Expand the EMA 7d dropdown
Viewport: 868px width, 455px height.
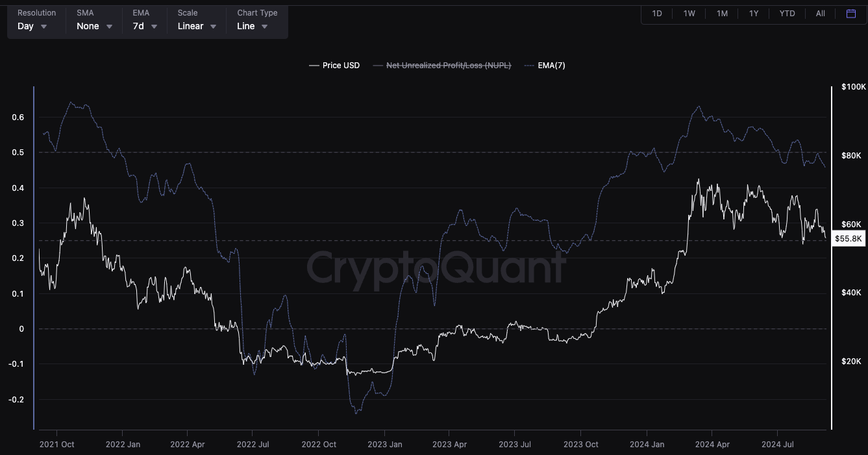145,26
